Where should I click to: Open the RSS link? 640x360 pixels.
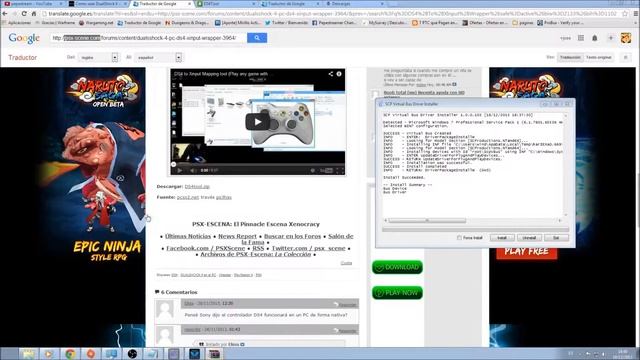click(x=258, y=248)
